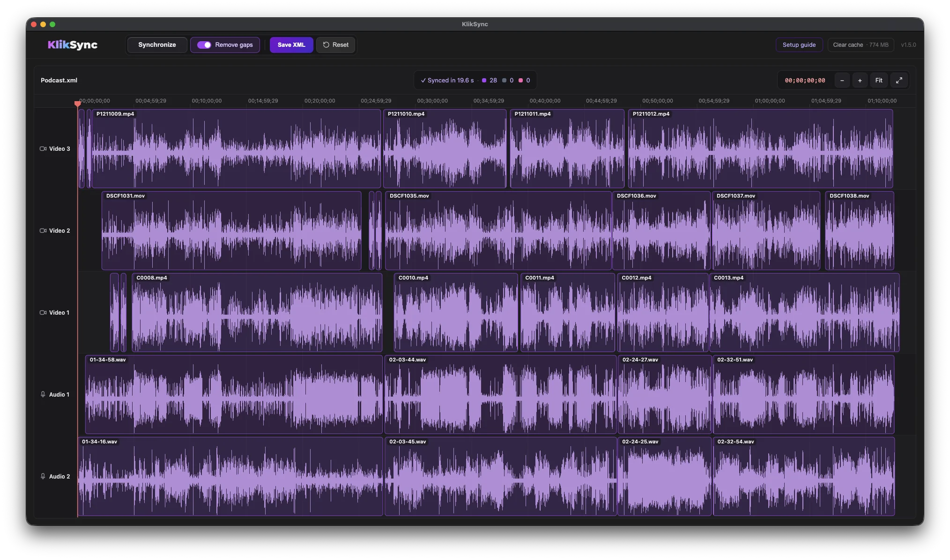Image resolution: width=950 pixels, height=560 pixels.
Task: Expand timeline to fullscreen arrow icon
Action: 899,81
